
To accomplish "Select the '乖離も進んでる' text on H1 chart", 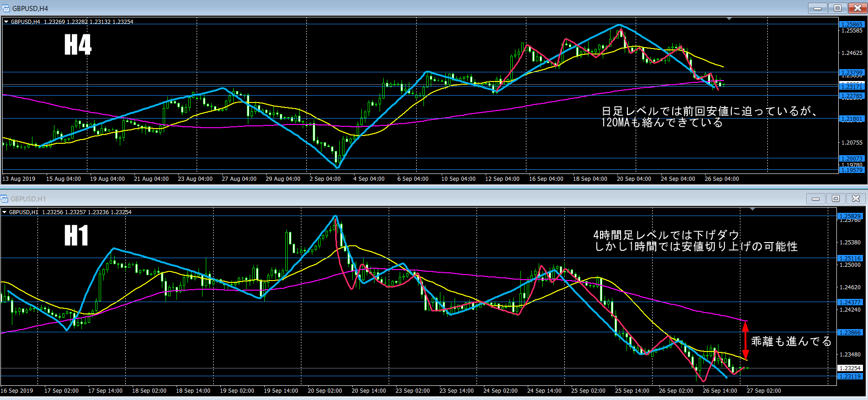I will pos(791,341).
